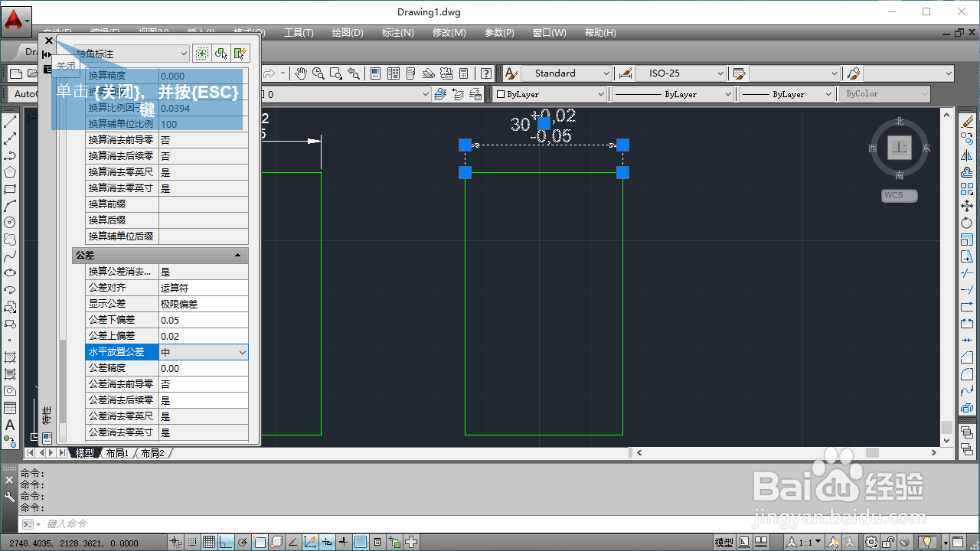Click the Zoom Window icon
Viewport: 980px width, 551px height.
coord(335,73)
